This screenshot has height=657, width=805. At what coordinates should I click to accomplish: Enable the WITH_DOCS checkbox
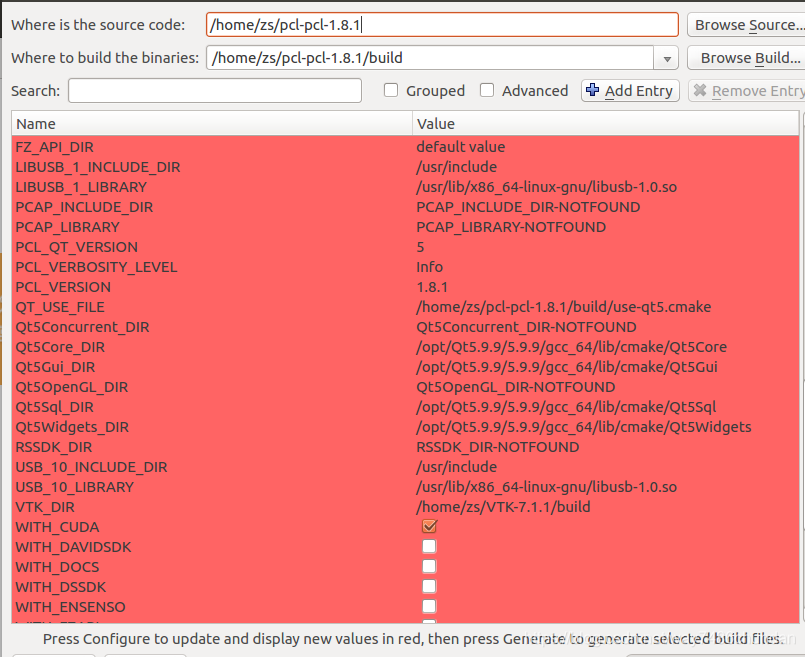(429, 566)
